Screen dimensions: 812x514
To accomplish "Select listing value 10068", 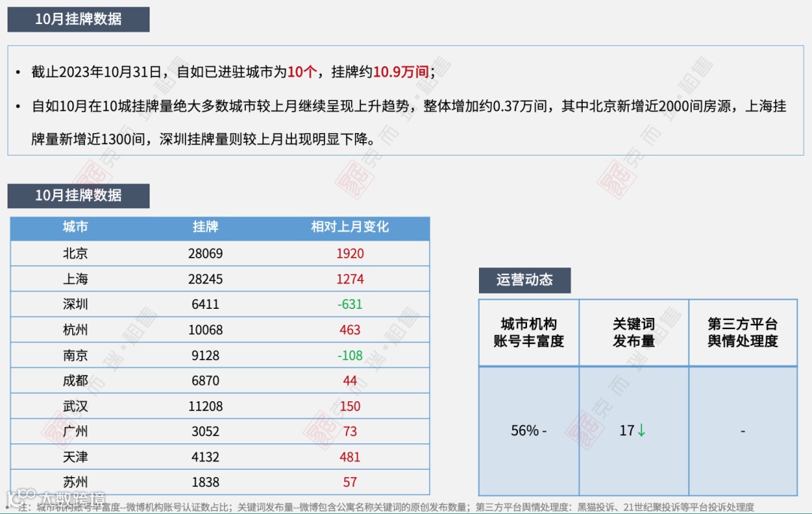I will [205, 330].
